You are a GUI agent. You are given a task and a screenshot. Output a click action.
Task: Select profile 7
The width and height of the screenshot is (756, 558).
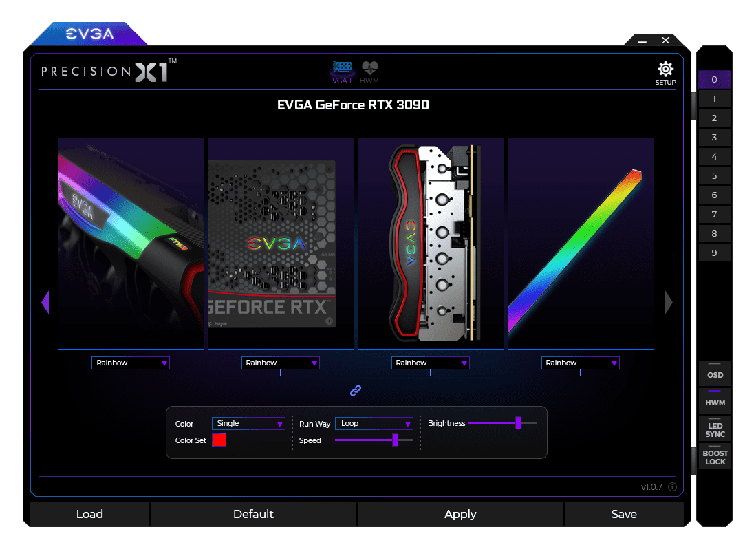(714, 215)
